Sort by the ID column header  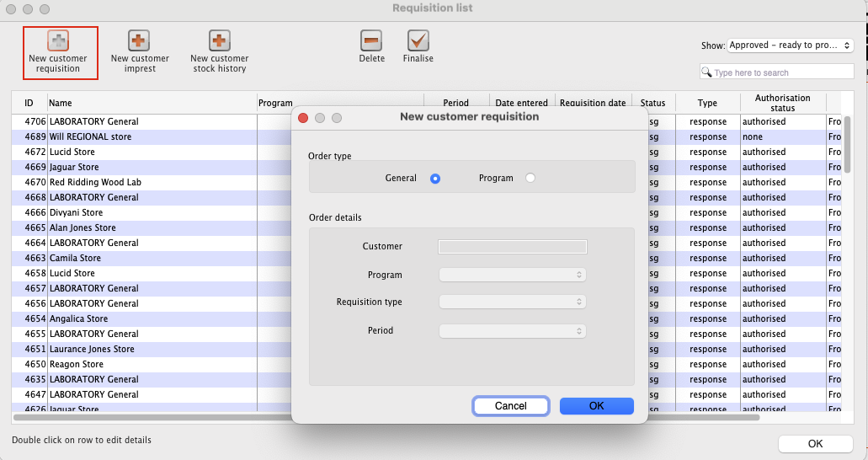click(x=29, y=103)
